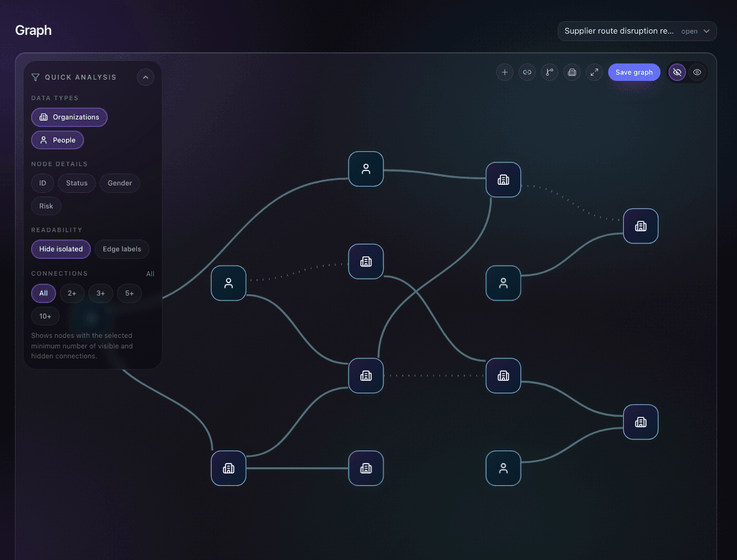737x560 pixels.
Task: Click the All link beside Connections heading
Action: (x=150, y=274)
